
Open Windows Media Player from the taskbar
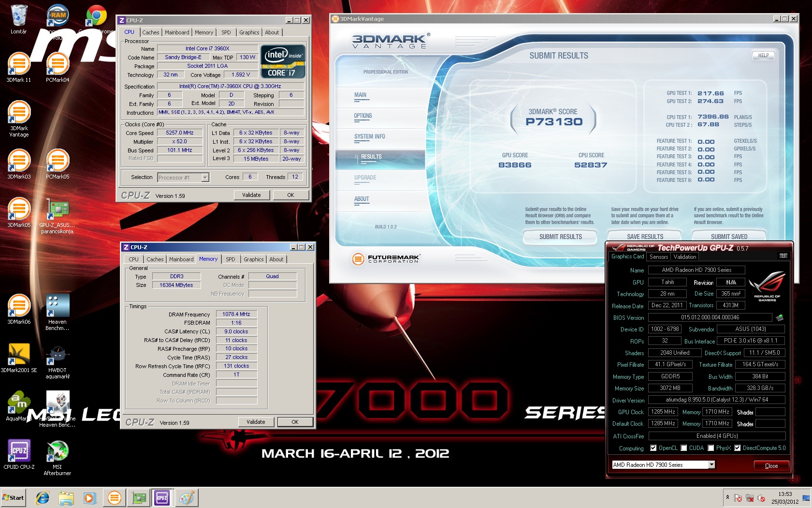[x=89, y=498]
